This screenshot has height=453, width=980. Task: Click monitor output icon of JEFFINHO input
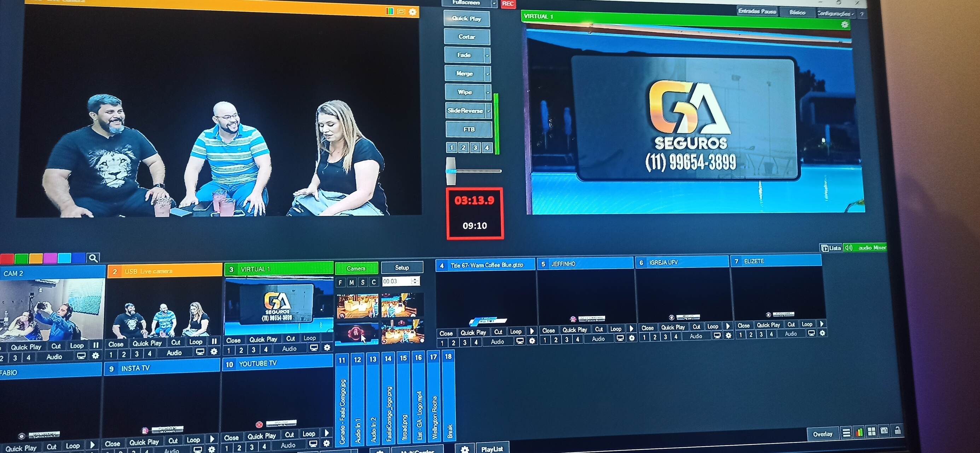pos(620,338)
